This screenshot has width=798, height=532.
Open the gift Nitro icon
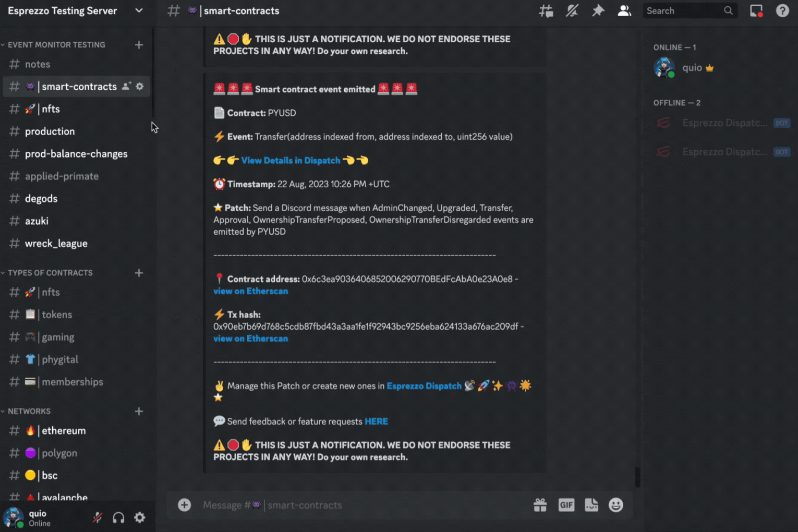point(540,505)
